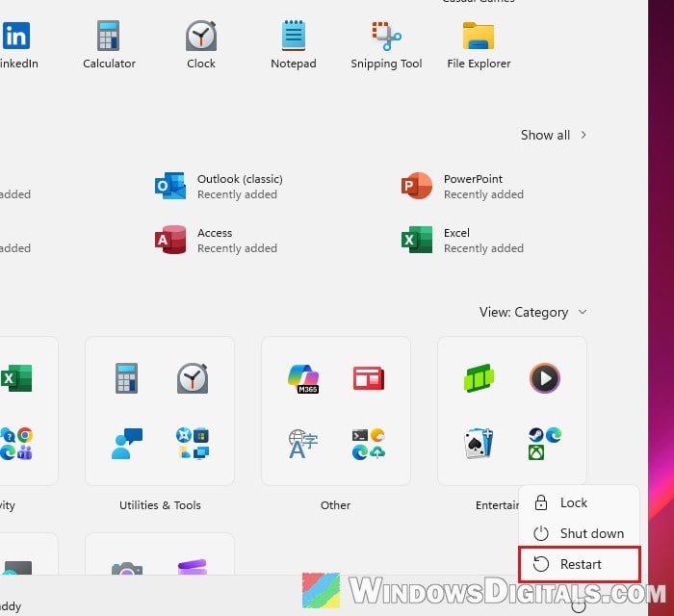Launch Microsoft 365 Copilot in Other folder

303,378
